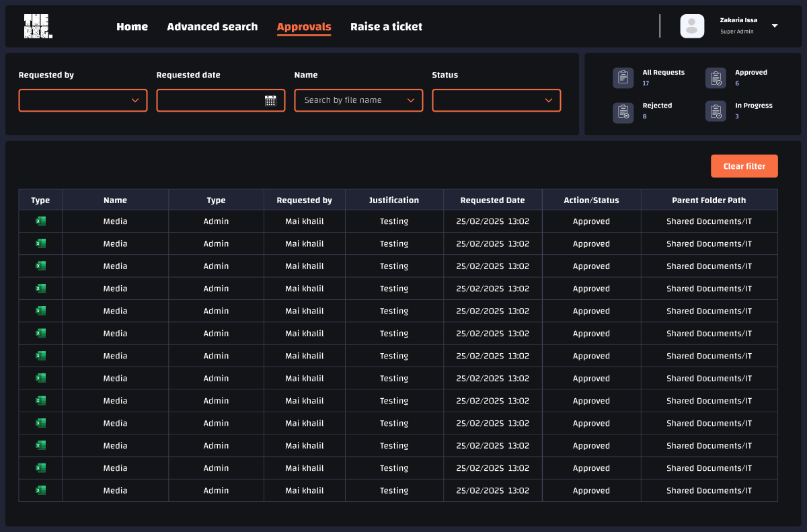Click the Rejected requests icon
This screenshot has height=532, width=807.
point(623,112)
